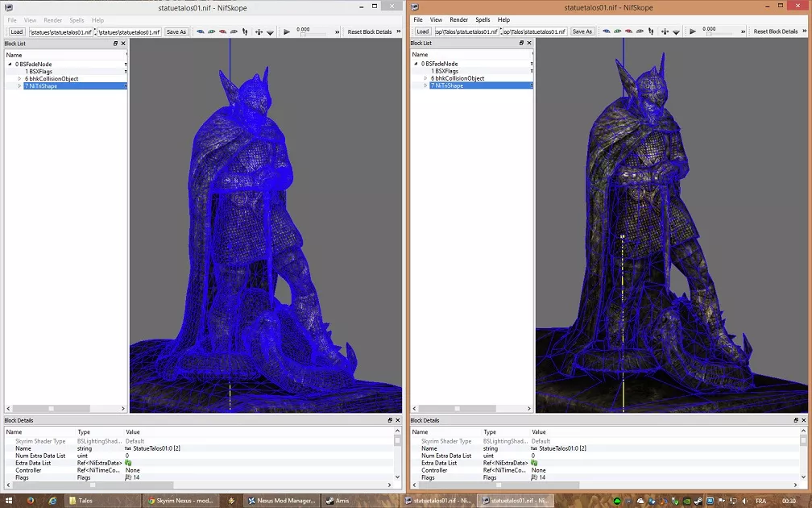Open Firefox from the taskbar

(31, 501)
